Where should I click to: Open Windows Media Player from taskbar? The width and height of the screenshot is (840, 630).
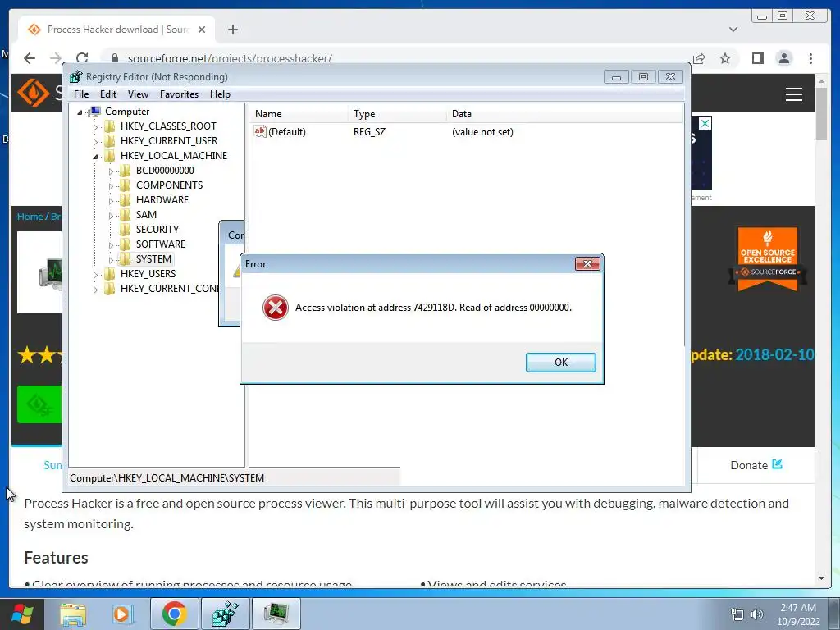pyautogui.click(x=121, y=614)
